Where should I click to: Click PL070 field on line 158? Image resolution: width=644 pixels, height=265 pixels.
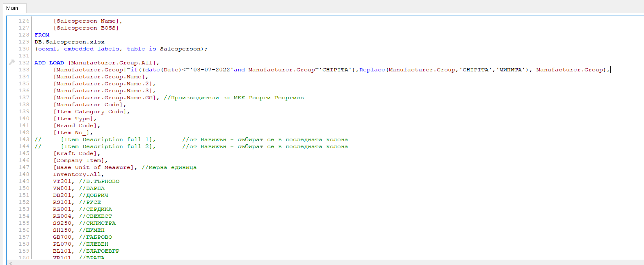(x=62, y=244)
